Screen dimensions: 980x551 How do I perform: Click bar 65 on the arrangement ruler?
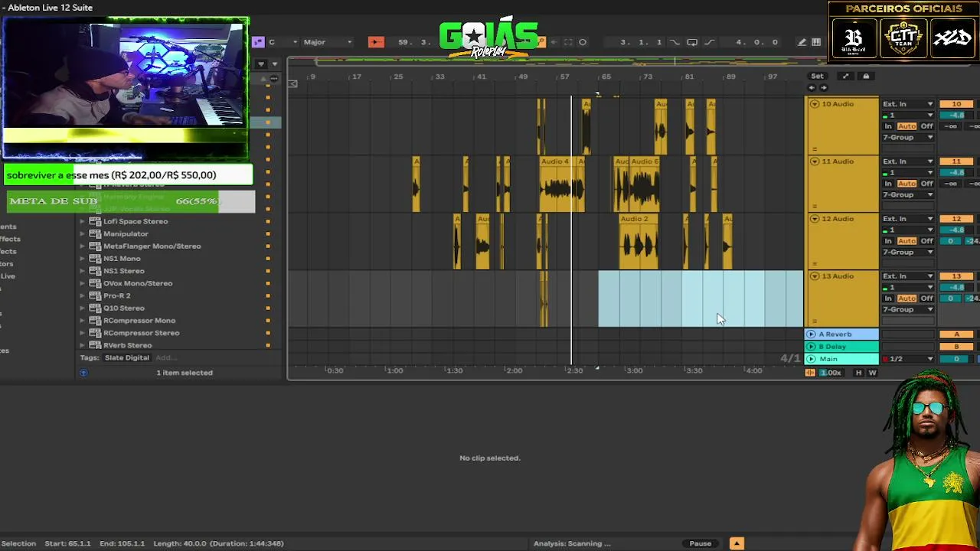tap(605, 77)
